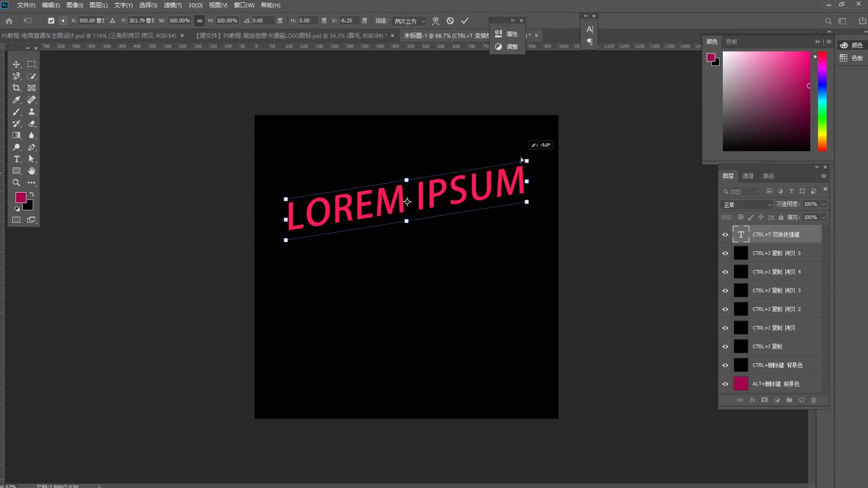The image size is (868, 488).
Task: Select the Eyedropper tool
Action: pyautogui.click(x=16, y=100)
